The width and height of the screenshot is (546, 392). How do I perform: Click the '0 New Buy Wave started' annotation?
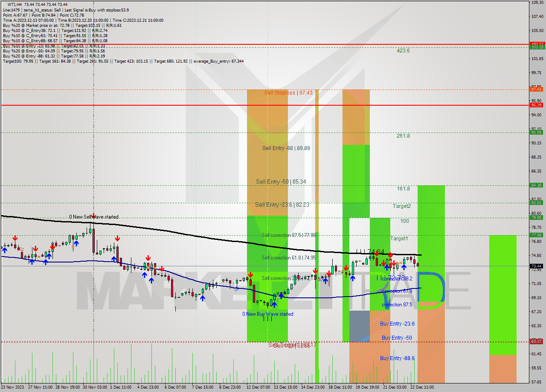pos(268,314)
